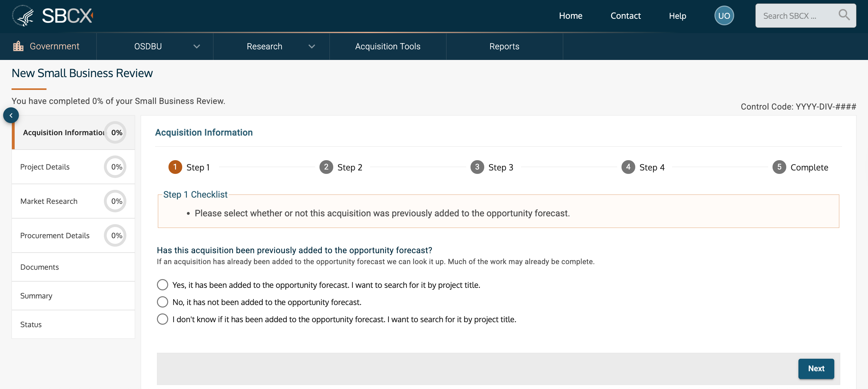Click the Government building icon
Image resolution: width=868 pixels, height=389 pixels.
coord(18,46)
